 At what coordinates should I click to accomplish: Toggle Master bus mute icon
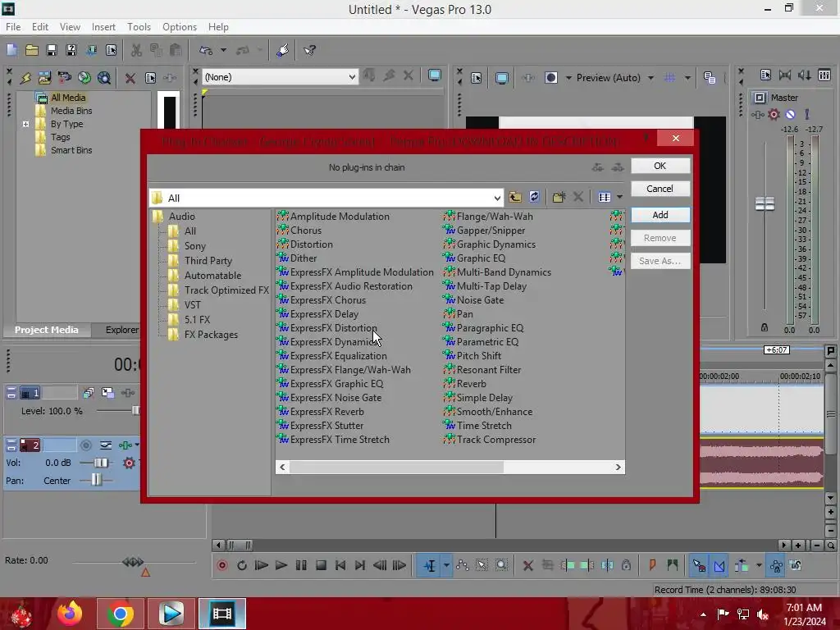(790, 114)
